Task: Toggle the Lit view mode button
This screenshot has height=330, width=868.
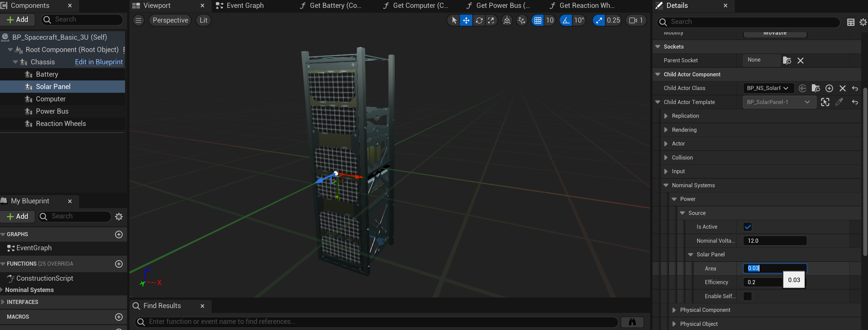Action: point(203,20)
